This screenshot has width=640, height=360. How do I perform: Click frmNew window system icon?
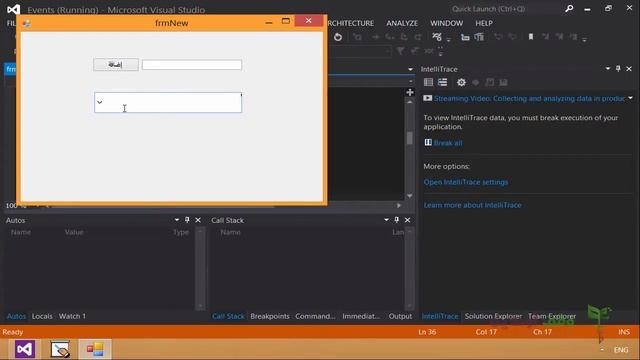click(x=27, y=23)
